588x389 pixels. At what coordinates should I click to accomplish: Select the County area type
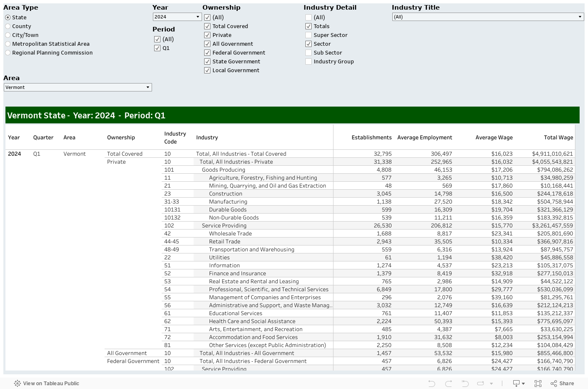[x=8, y=26]
